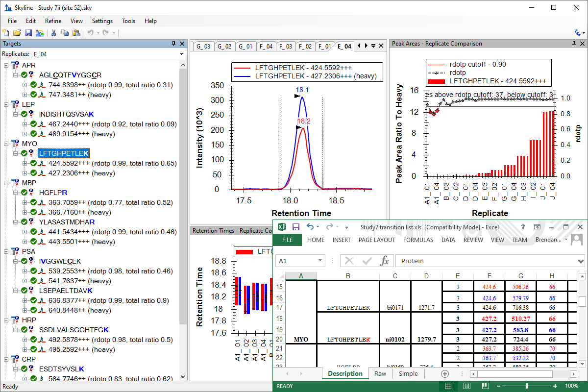Click the FILE button in Excel

(x=287, y=240)
